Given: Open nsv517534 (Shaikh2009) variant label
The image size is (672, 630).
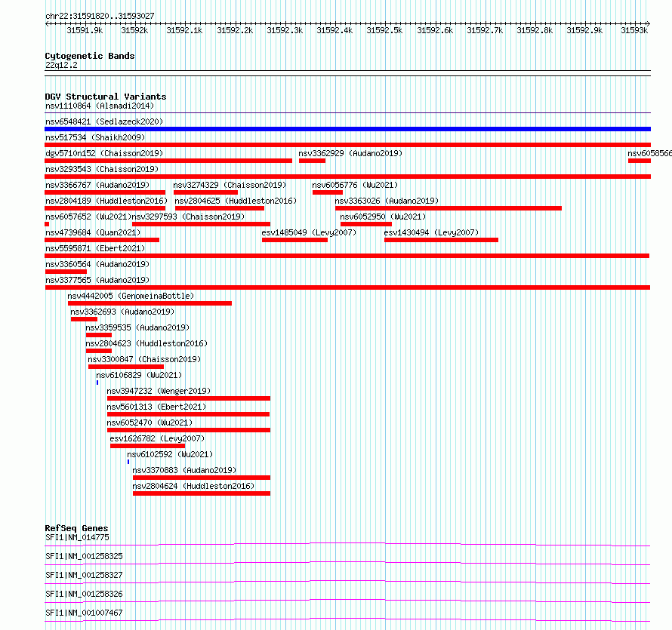Looking at the screenshot, I should point(95,137).
